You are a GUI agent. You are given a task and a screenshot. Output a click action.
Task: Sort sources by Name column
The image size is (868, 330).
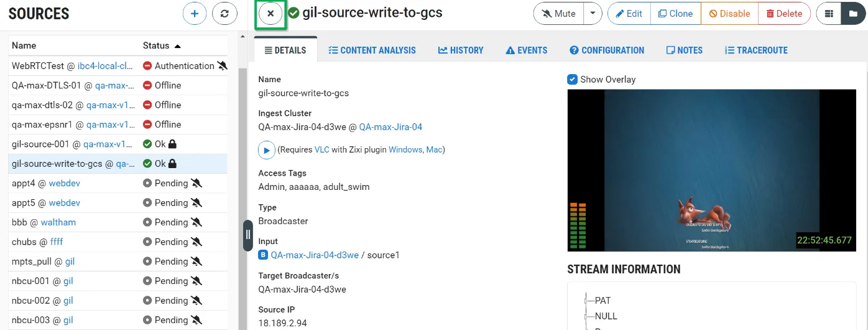coord(24,45)
